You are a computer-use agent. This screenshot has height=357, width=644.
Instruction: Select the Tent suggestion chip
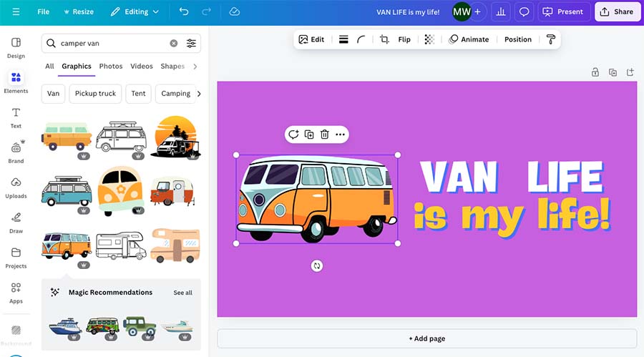(138, 94)
